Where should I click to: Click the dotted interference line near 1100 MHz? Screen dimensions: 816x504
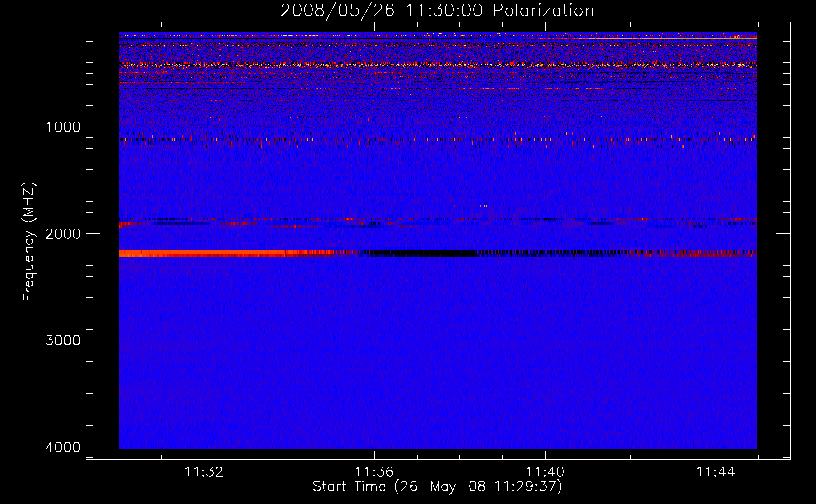click(438, 139)
